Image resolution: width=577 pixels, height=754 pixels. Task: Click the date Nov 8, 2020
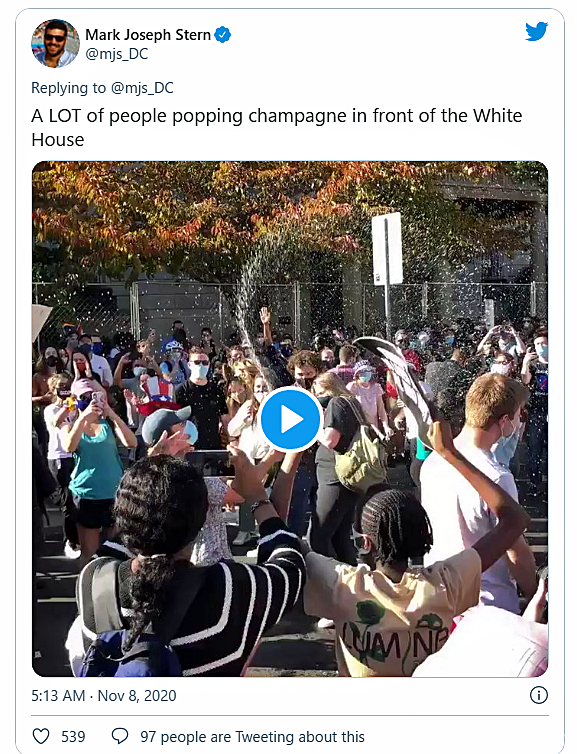coord(137,696)
